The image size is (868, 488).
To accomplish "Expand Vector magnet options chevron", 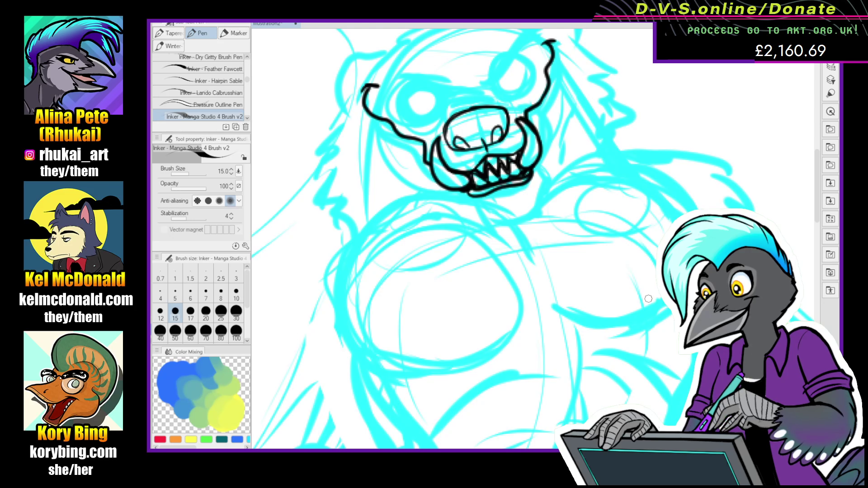I will 239,230.
